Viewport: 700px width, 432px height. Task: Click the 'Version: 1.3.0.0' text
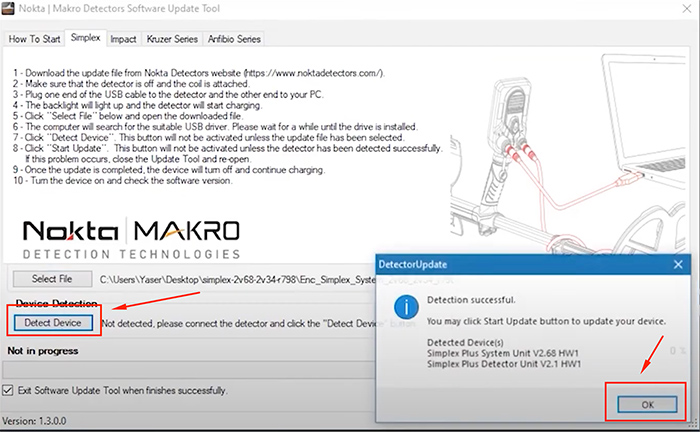click(x=34, y=421)
